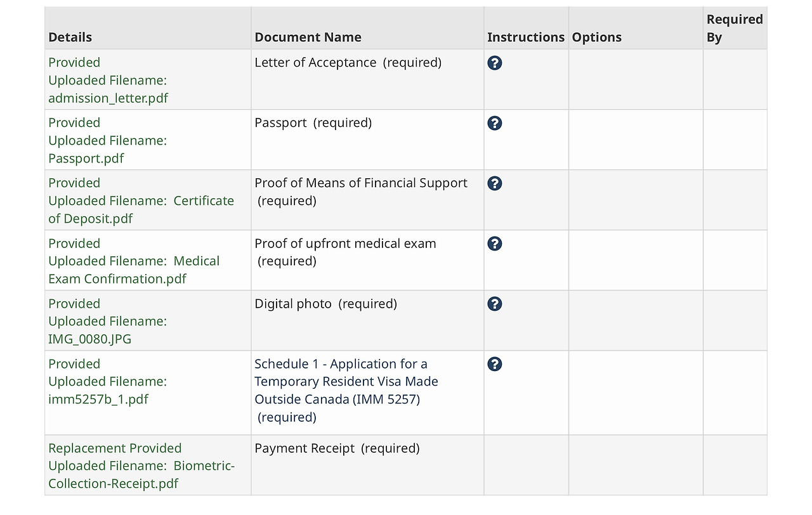This screenshot has height=515, width=812.
Task: Click Biometric-Collection-Receipt.pdf replacement filename
Action: tap(141, 475)
